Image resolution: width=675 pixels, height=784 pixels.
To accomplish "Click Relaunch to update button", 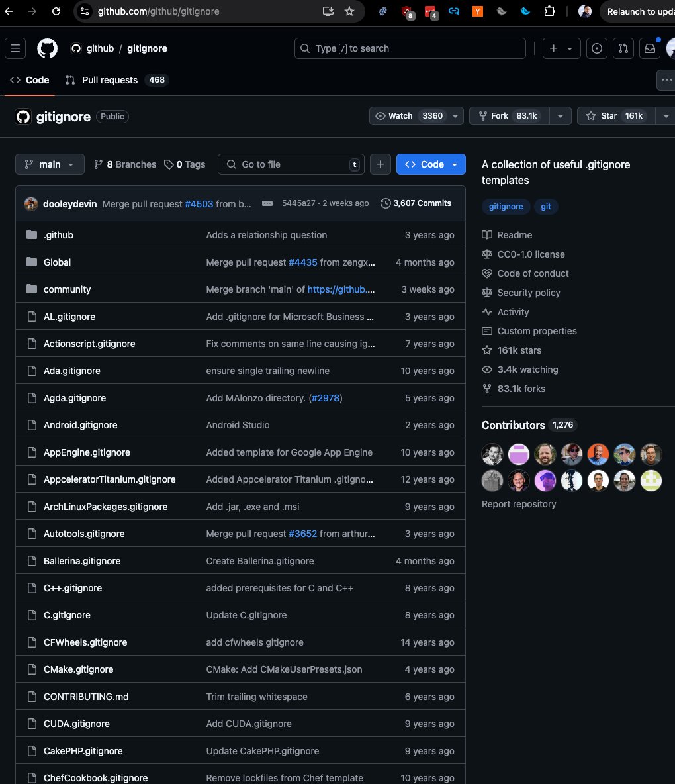I will point(639,11).
